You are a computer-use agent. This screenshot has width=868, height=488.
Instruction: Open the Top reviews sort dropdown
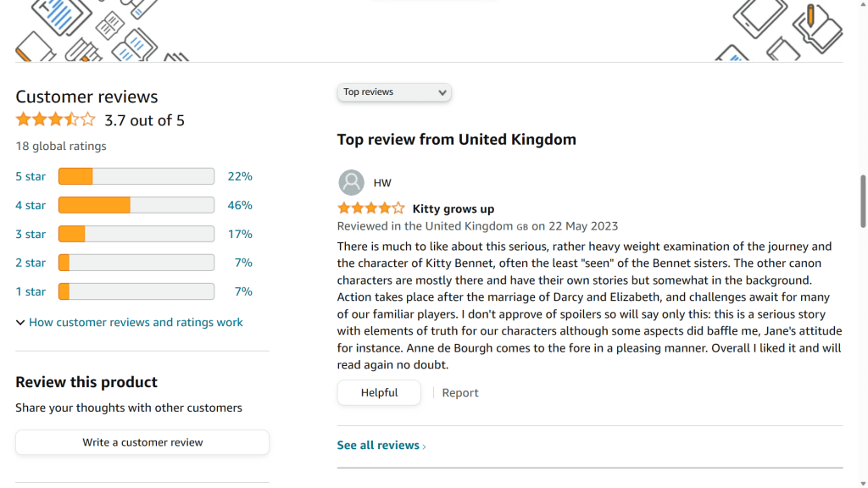tap(394, 92)
